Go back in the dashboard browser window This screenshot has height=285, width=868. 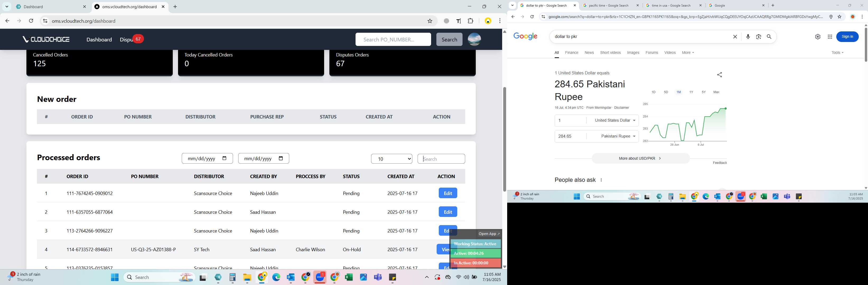point(7,21)
